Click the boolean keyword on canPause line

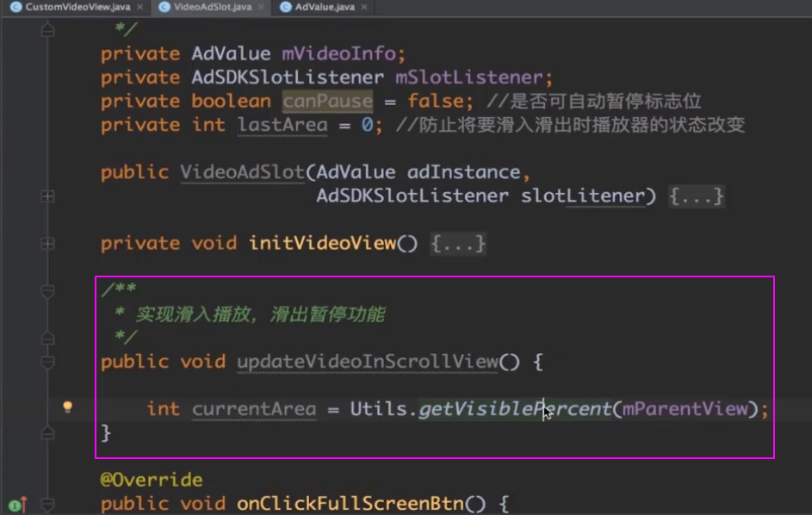[231, 101]
